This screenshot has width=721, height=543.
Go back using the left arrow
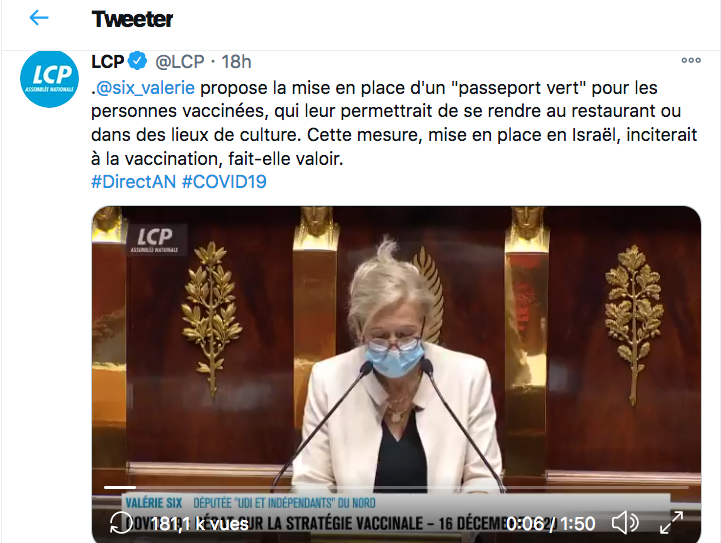(x=39, y=18)
